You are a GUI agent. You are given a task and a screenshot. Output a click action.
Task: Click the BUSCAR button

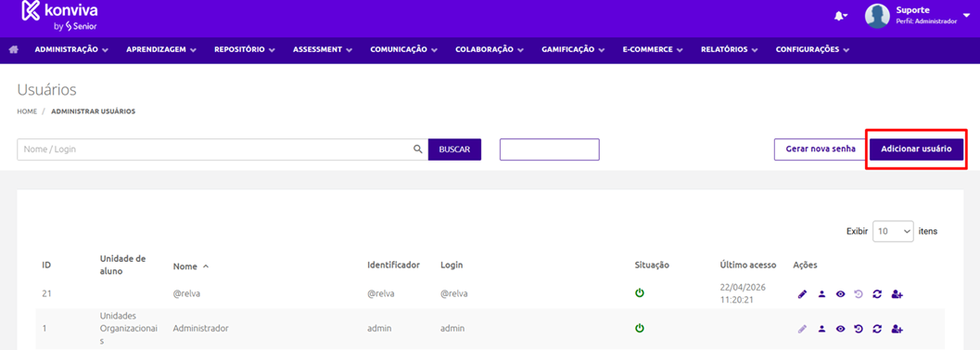(x=454, y=149)
